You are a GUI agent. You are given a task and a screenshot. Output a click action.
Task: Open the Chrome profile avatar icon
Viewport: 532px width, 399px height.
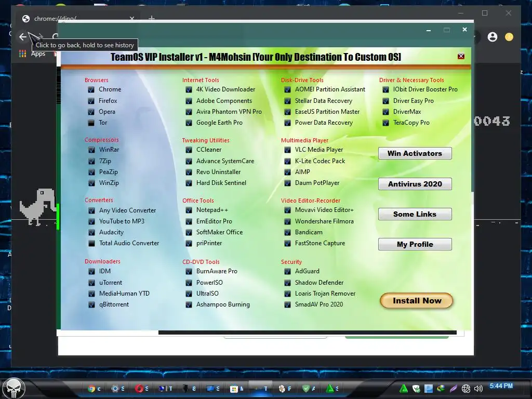[493, 37]
